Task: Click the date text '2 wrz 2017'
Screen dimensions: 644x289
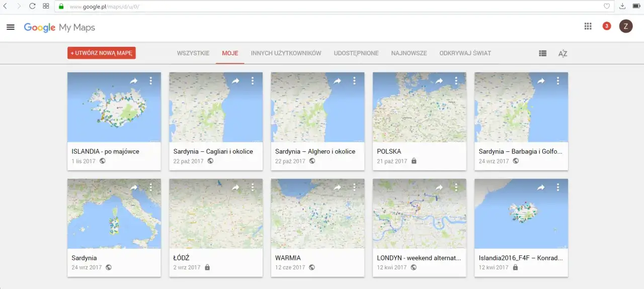Action: pos(187,267)
